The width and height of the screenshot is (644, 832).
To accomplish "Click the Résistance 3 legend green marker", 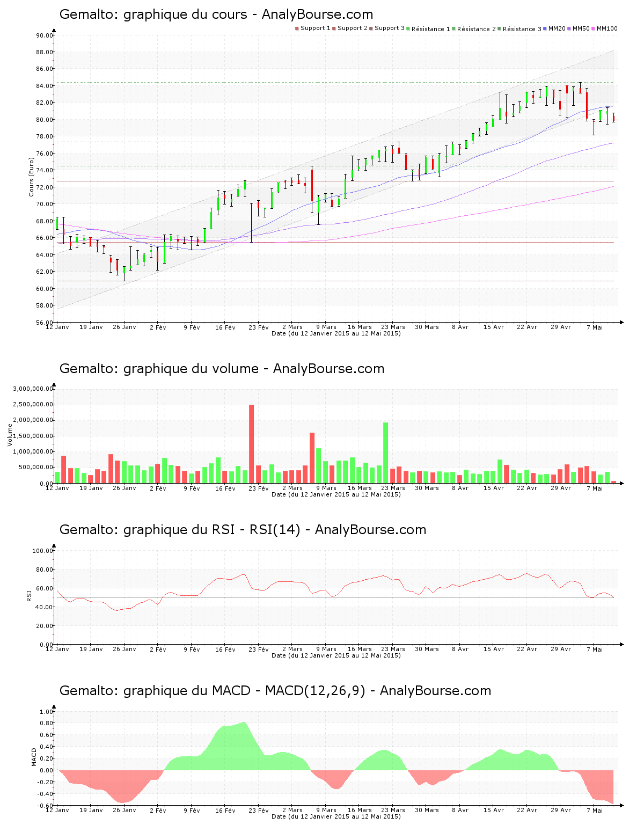I will (x=500, y=28).
